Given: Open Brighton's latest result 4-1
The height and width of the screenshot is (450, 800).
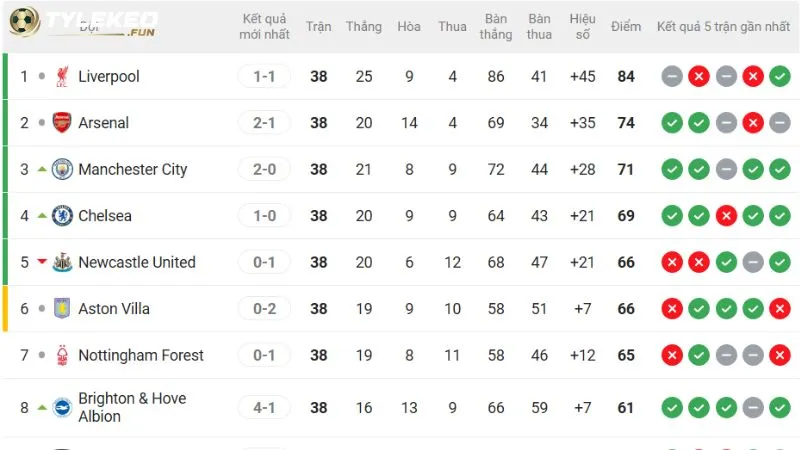Looking at the screenshot, I should coord(264,408).
